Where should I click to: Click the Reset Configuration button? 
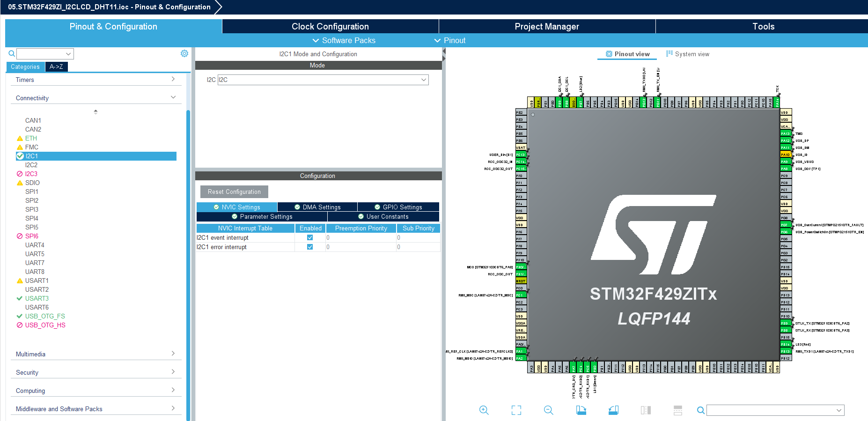(x=234, y=192)
